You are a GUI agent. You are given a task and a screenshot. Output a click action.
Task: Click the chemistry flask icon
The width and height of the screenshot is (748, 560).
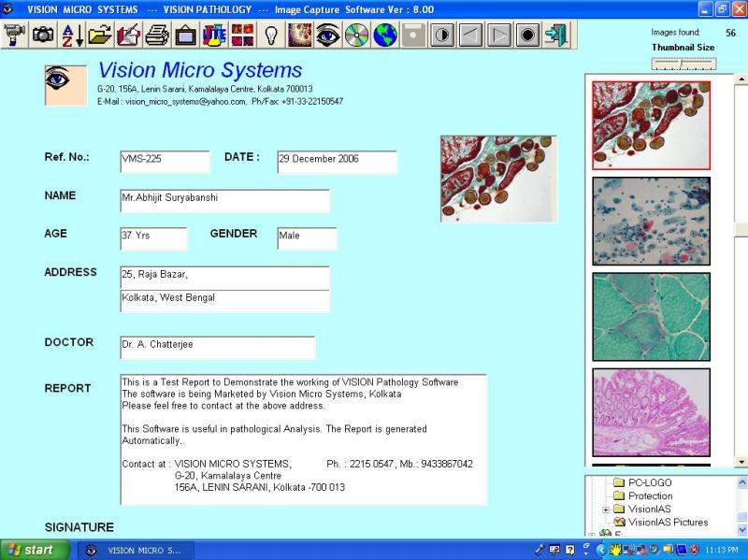coord(214,36)
